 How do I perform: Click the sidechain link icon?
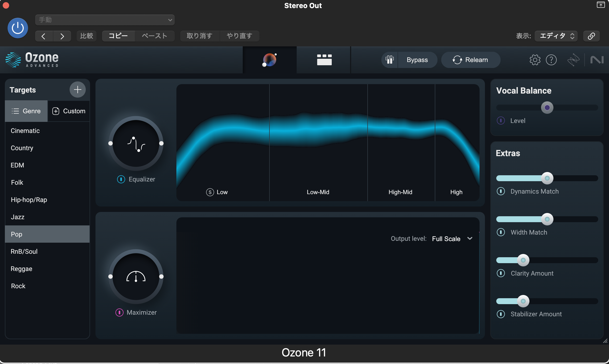coord(591,36)
